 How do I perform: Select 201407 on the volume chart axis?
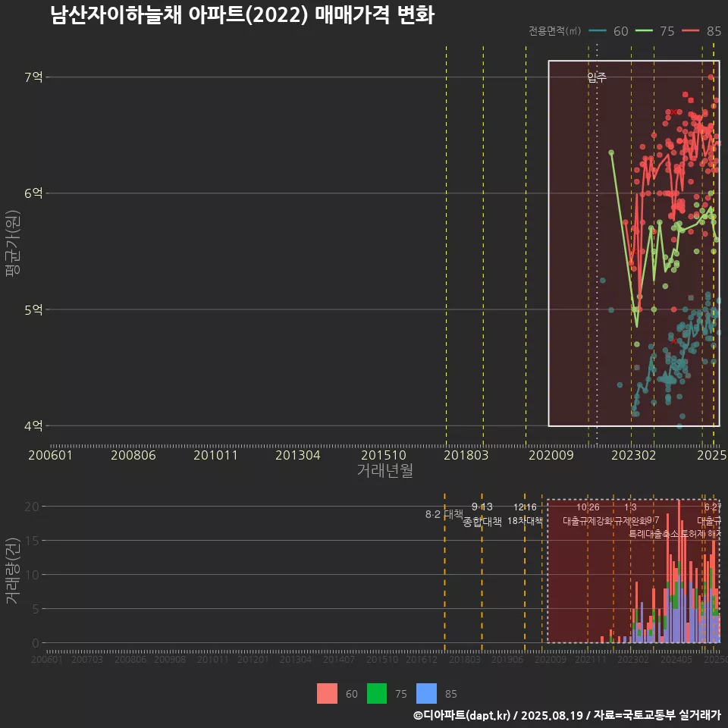point(338,659)
